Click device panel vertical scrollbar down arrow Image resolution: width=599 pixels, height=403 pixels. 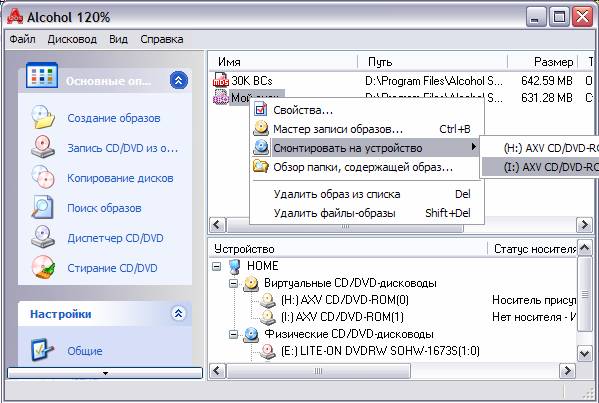pyautogui.click(x=584, y=353)
